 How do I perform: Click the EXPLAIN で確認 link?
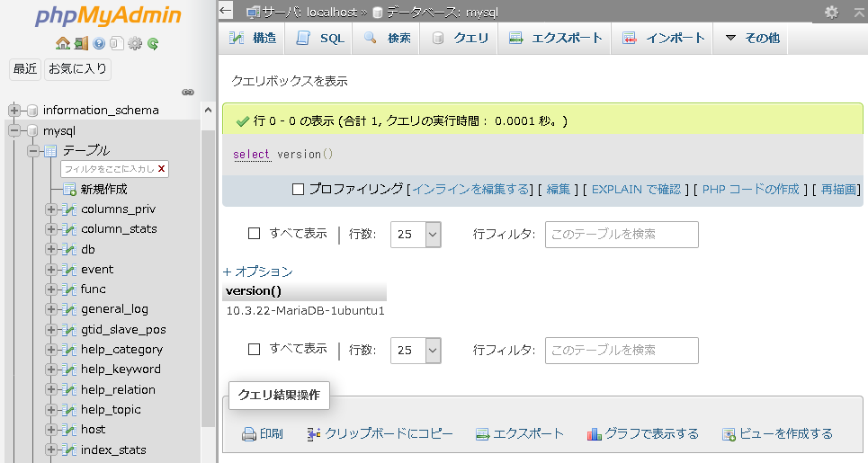point(636,190)
